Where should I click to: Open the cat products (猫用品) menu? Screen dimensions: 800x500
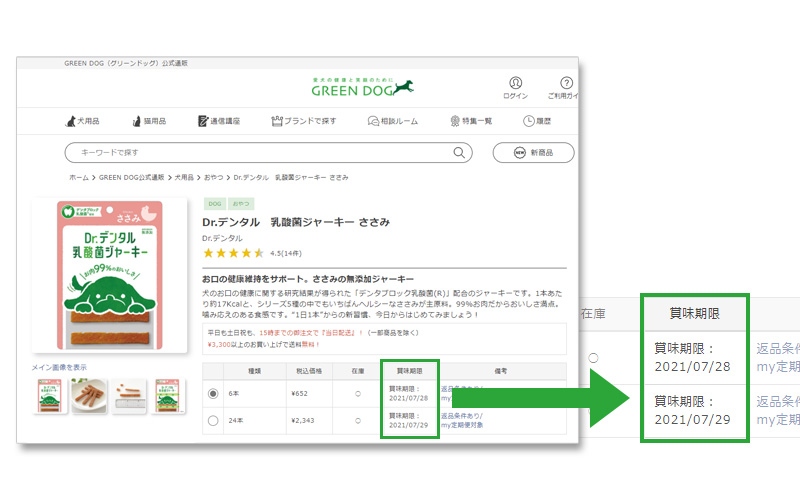pyautogui.click(x=149, y=121)
